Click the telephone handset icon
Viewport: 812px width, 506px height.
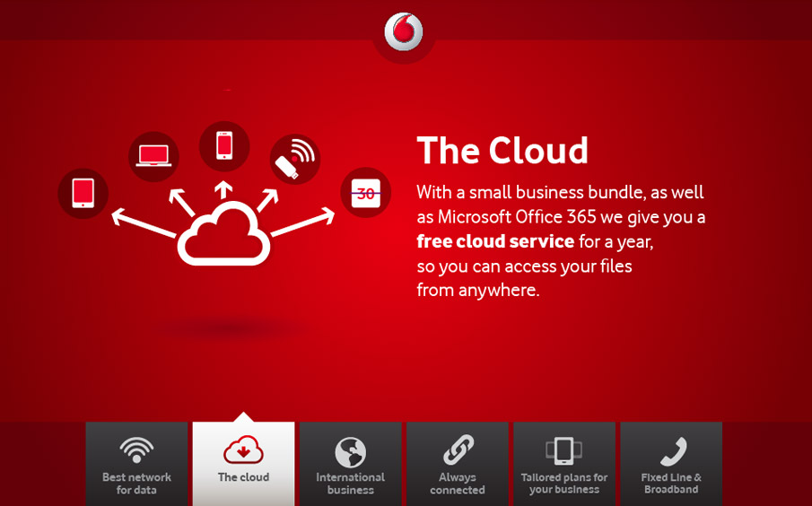click(x=671, y=450)
